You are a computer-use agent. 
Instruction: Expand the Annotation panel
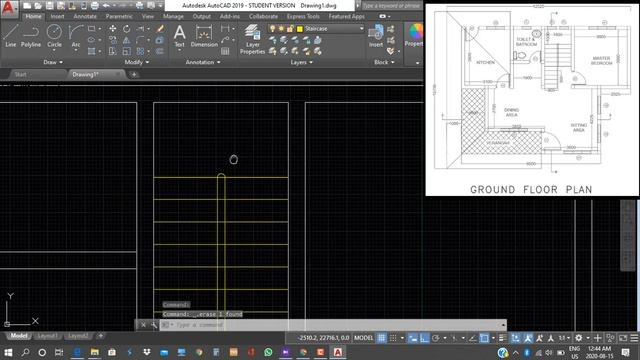coord(203,62)
